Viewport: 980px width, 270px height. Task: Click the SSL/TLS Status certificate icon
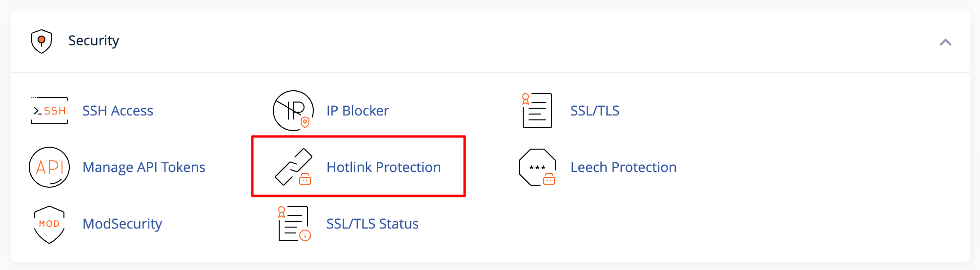[x=294, y=224]
